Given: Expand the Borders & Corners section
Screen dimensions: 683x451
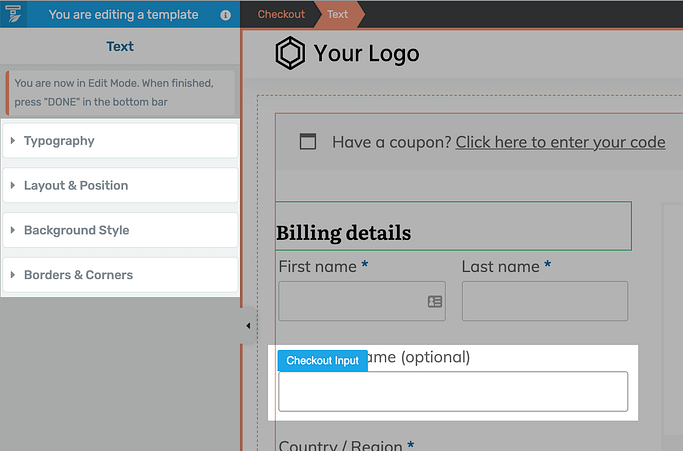Looking at the screenshot, I should point(120,275).
